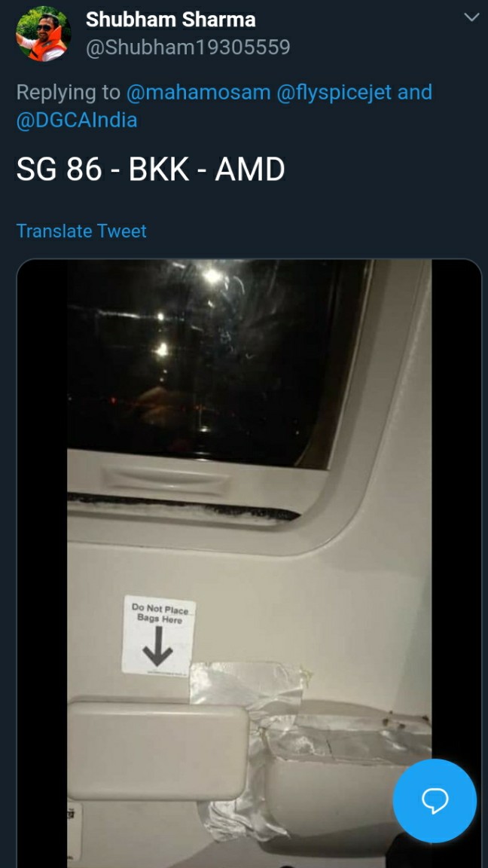Select Translate Tweet
This screenshot has height=868, width=488.
81,231
